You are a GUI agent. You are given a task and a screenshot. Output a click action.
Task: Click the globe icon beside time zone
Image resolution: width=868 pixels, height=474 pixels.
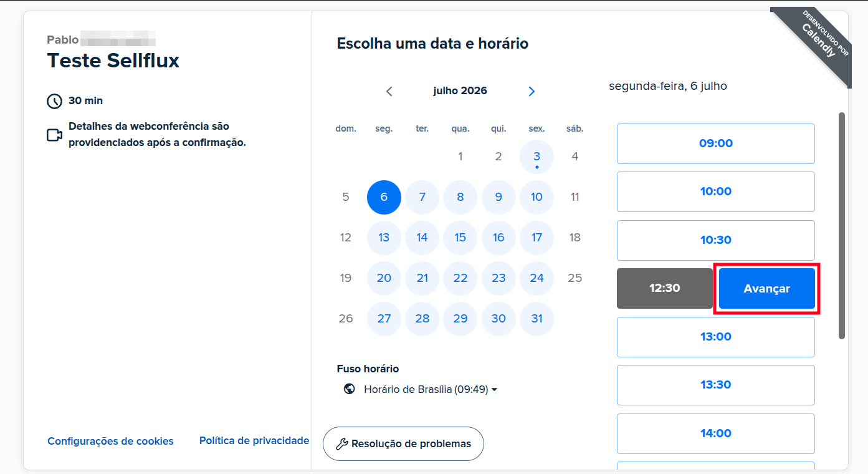pos(349,389)
